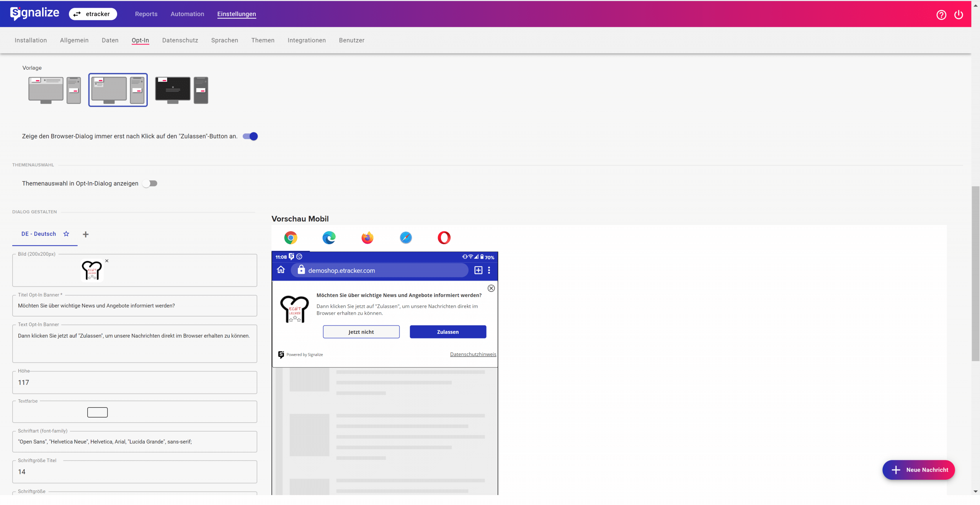Edit the Titel Opt-In Banner field
Image resolution: width=980 pixels, height=505 pixels.
[135, 306]
